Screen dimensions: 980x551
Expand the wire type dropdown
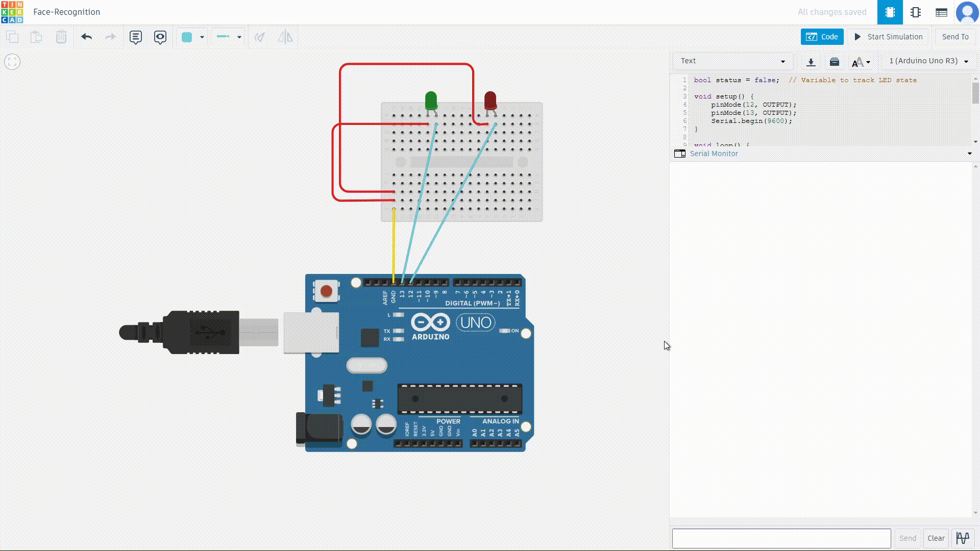[x=239, y=37]
